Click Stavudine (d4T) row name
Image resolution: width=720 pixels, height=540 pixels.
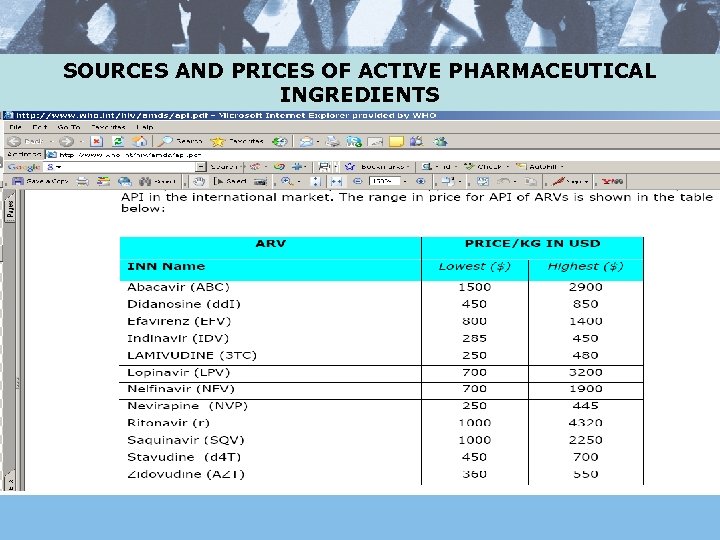coord(184,457)
